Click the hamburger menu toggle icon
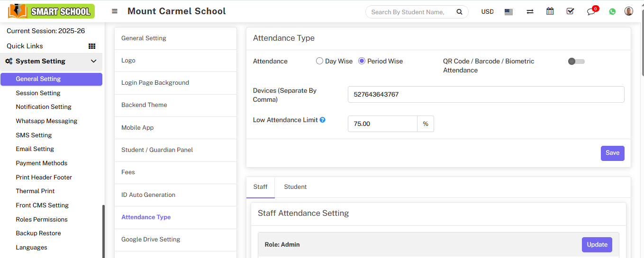Screen dimensions: 644x258 [x=115, y=11]
